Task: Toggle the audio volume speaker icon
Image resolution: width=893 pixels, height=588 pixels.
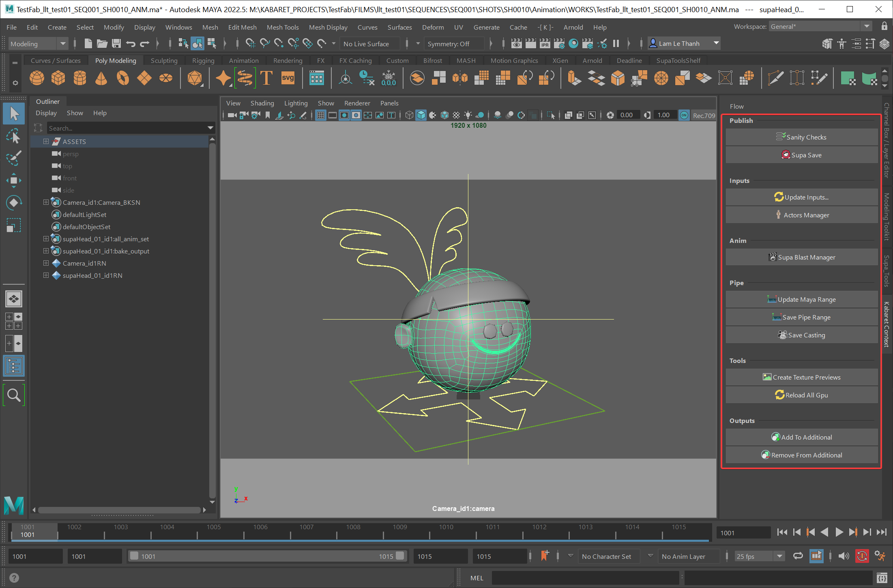Action: pos(844,556)
